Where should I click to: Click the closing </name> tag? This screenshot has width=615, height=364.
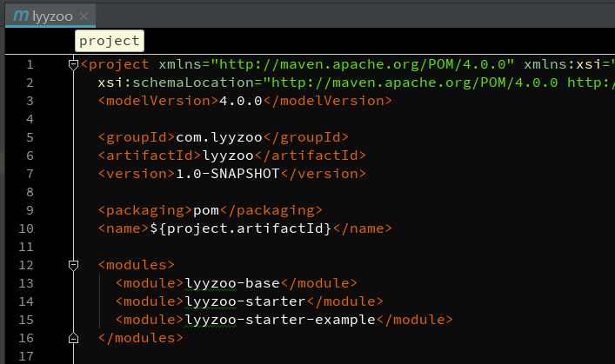coord(363,228)
